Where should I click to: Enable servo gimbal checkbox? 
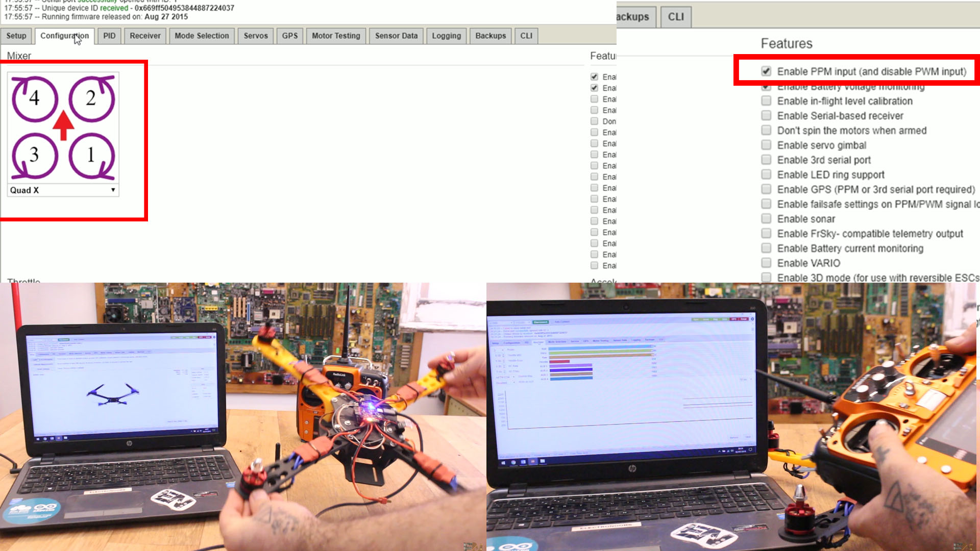tap(766, 145)
